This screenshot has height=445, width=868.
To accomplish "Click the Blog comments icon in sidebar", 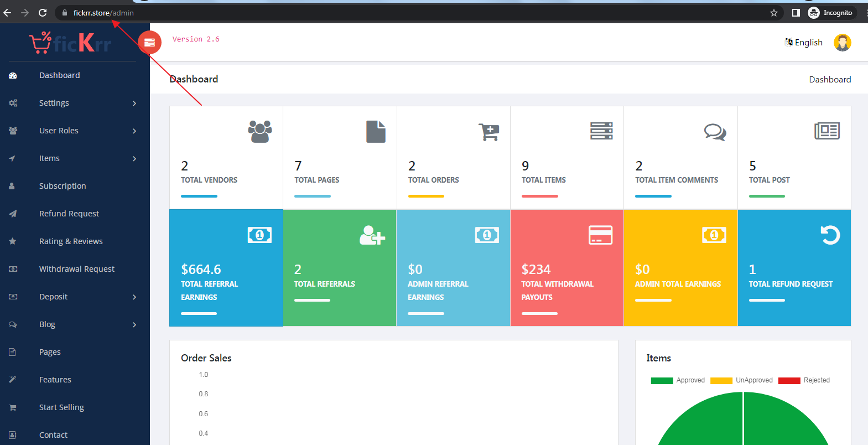I will tap(13, 324).
